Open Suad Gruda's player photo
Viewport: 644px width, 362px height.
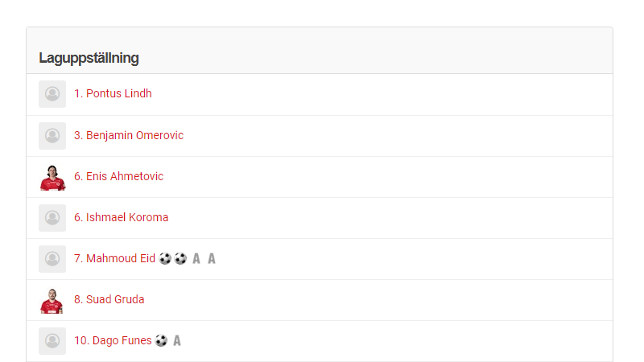[52, 300]
